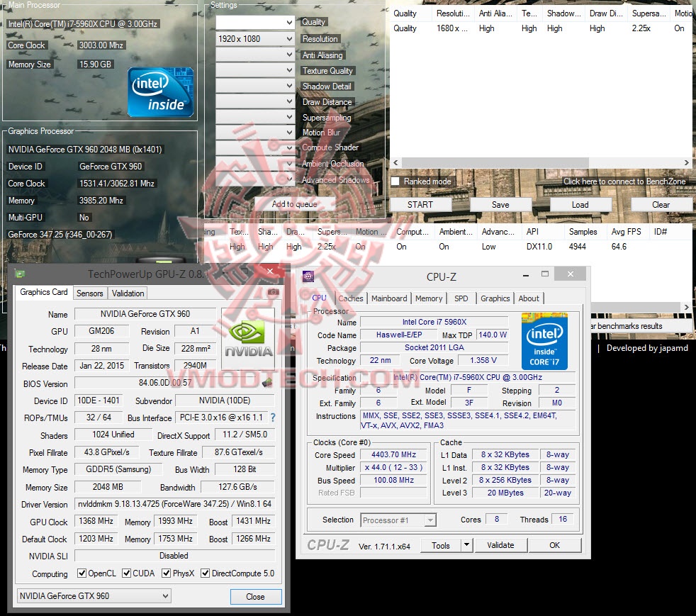Open the Shadow Detail dropdown
This screenshot has width=696, height=616.
tap(254, 86)
